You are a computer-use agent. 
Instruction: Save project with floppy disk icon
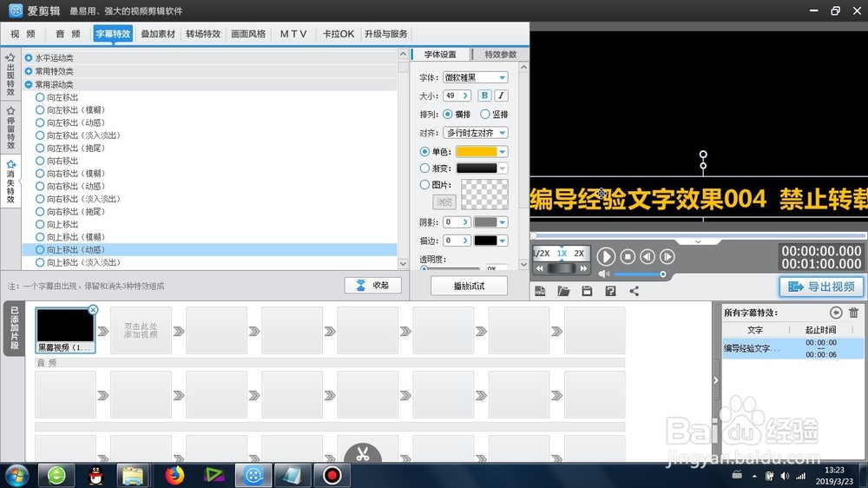(587, 291)
